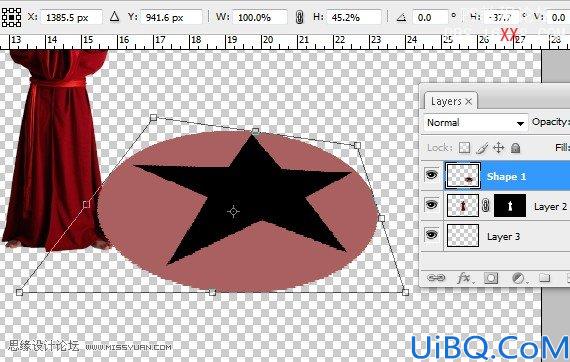Toggle Layer 3 visibility eye
Screen dimensions: 570x362
(431, 235)
